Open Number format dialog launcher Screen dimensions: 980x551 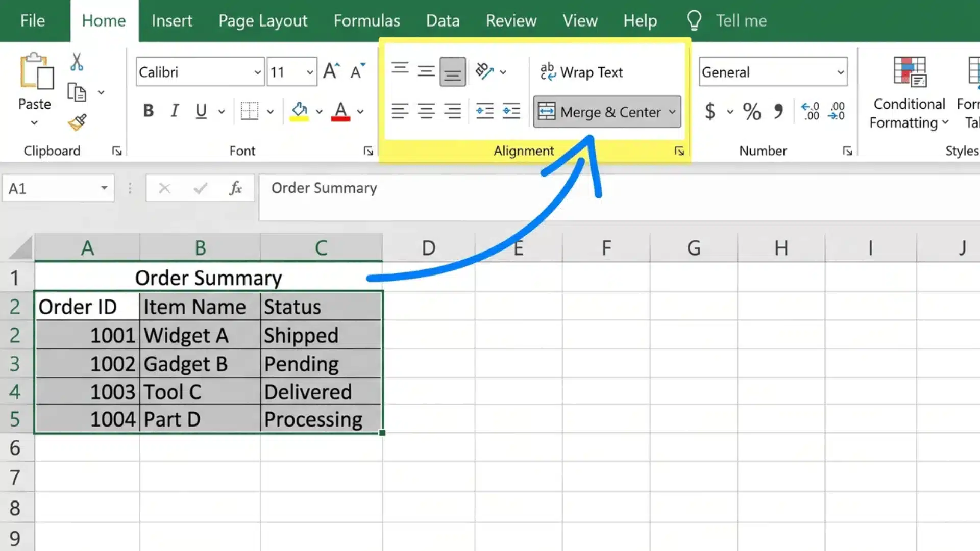click(x=847, y=151)
